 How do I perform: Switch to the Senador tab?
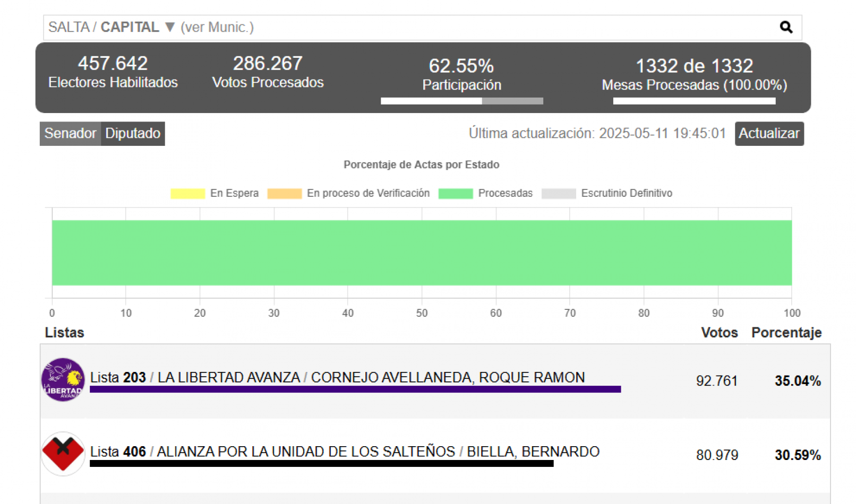[70, 133]
